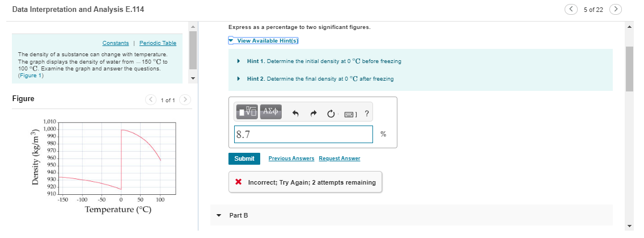644x238 pixels.
Task: Collapse View Available Hint(s)
Action: 264,41
